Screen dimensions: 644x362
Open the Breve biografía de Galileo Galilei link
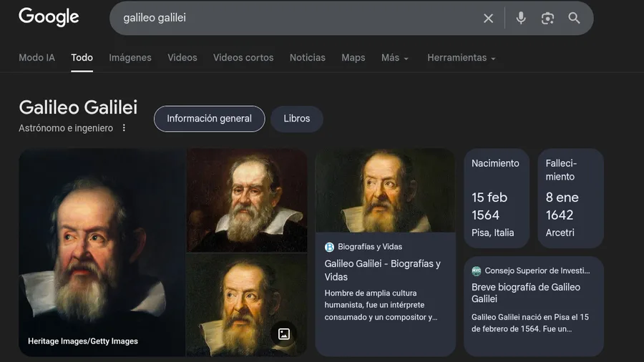[526, 293]
